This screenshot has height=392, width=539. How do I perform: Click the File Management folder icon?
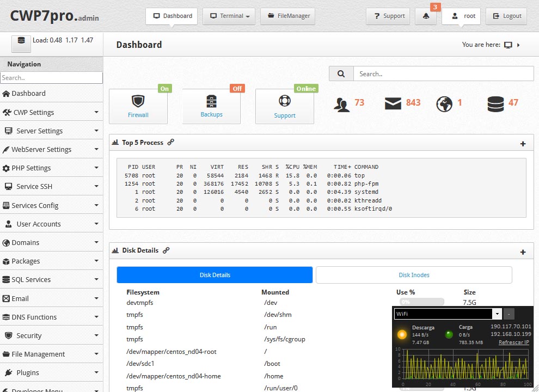coord(6,354)
